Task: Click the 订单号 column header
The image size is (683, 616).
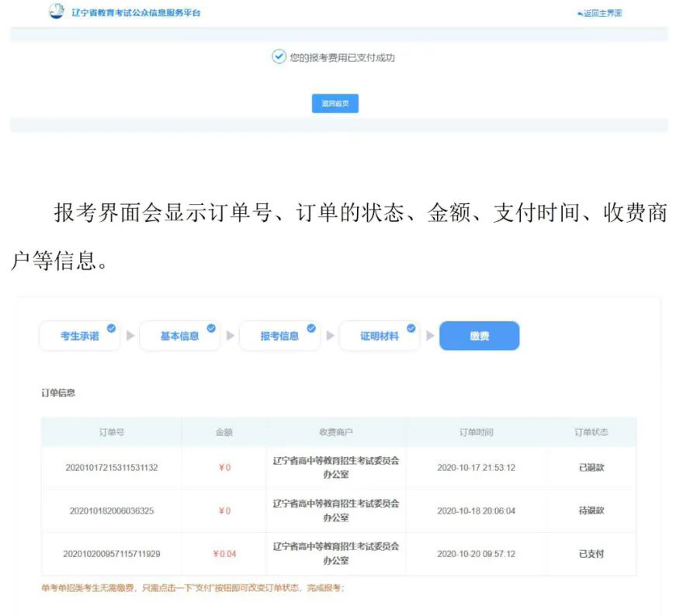Action: tap(112, 432)
